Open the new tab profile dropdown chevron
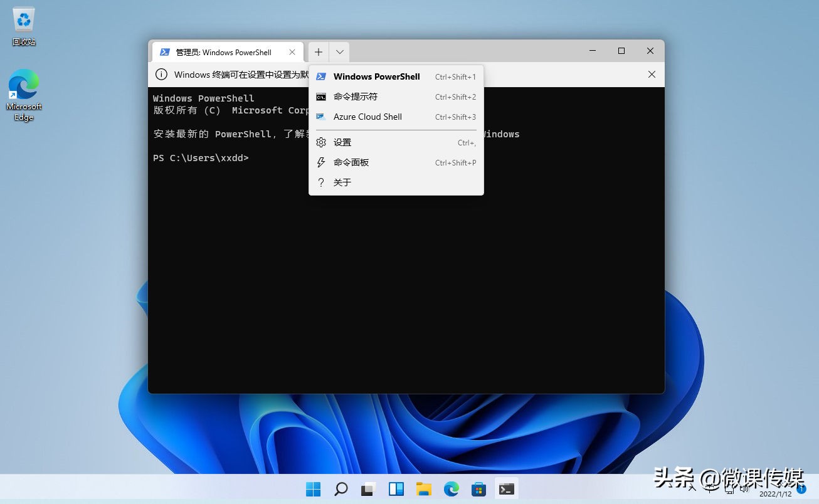The height and width of the screenshot is (504, 819). pyautogui.click(x=339, y=52)
